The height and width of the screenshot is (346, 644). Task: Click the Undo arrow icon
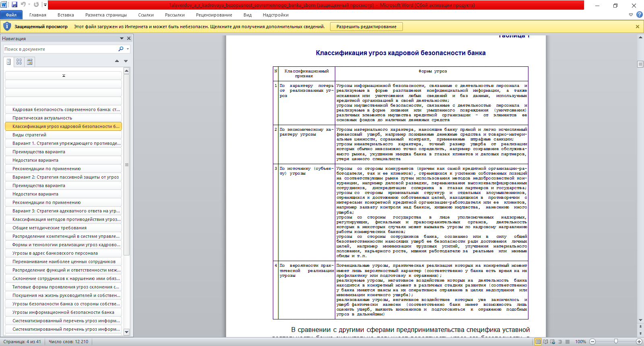click(23, 5)
